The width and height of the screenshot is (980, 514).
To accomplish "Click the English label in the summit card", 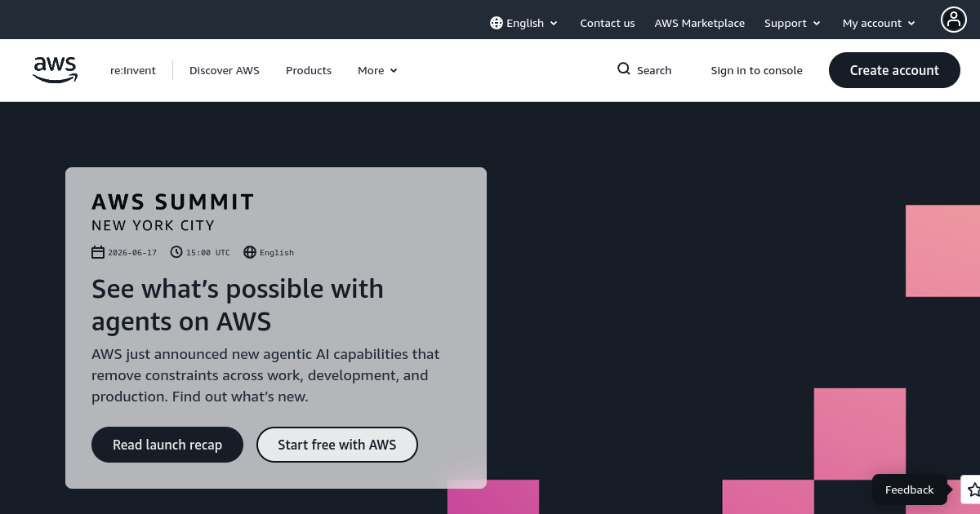I will point(277,252).
